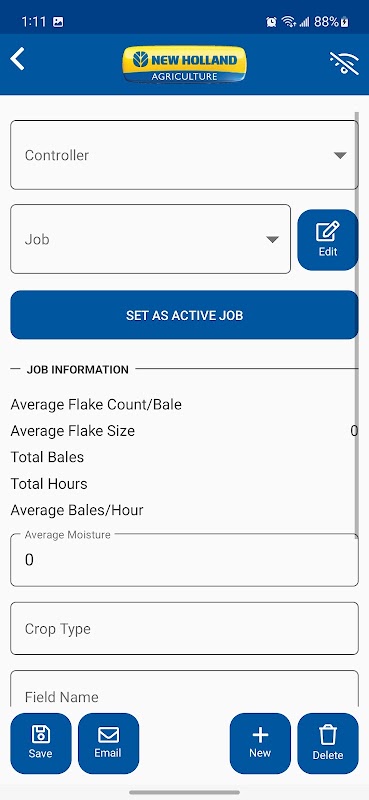
Task: Click the page scrollbar on right edge
Action: (x=357, y=321)
